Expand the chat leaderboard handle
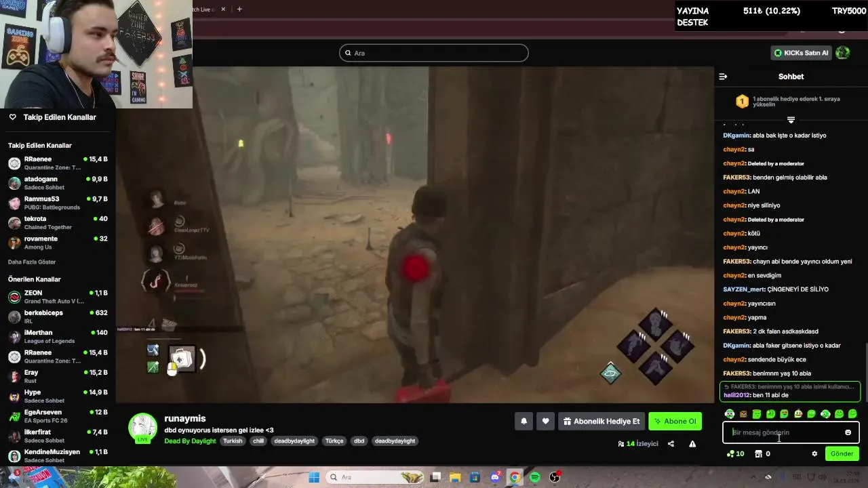 pos(791,120)
